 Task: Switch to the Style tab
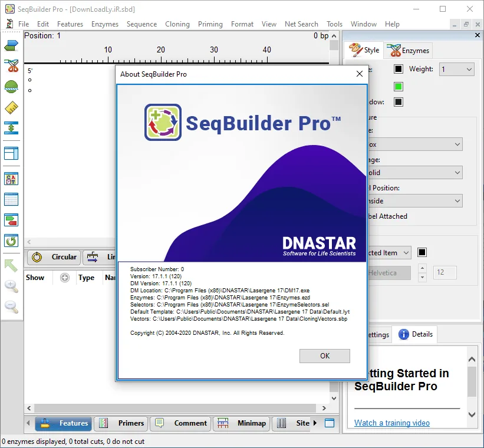(364, 50)
